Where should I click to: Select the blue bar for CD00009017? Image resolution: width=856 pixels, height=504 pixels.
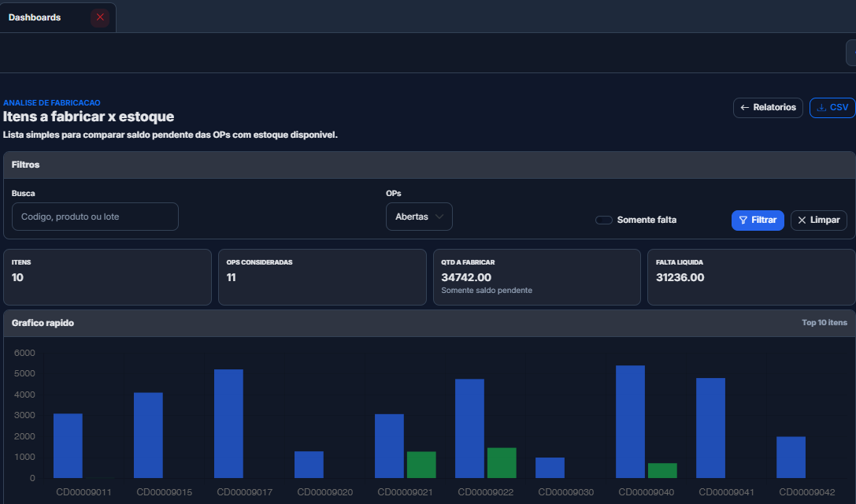click(x=228, y=424)
